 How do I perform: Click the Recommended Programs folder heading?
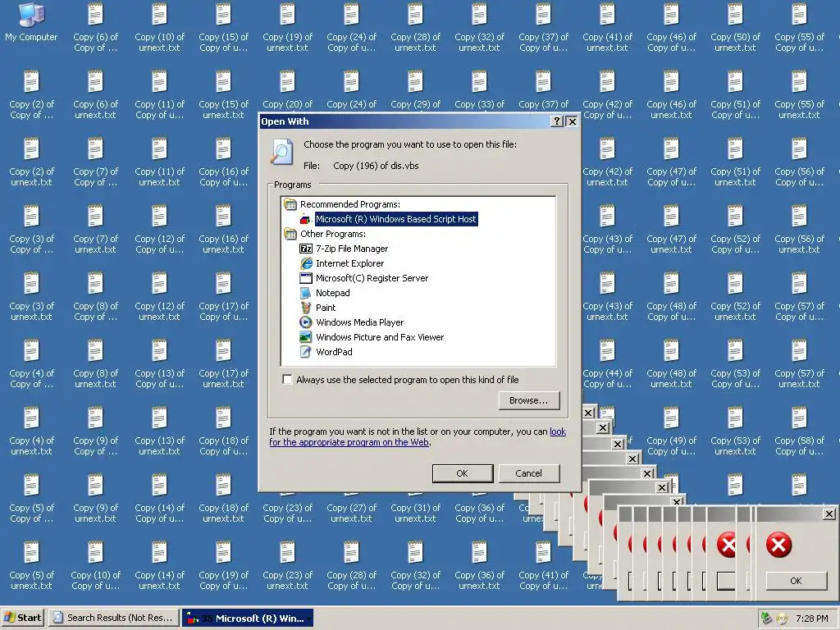[342, 204]
